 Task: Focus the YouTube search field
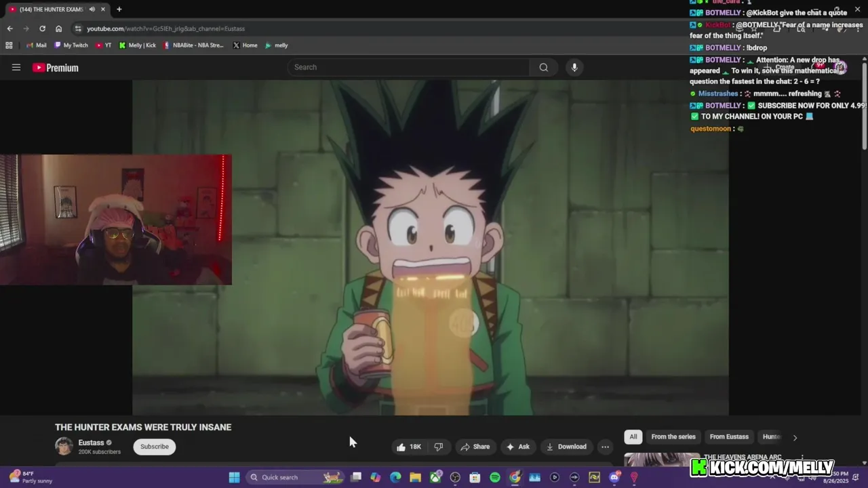409,67
